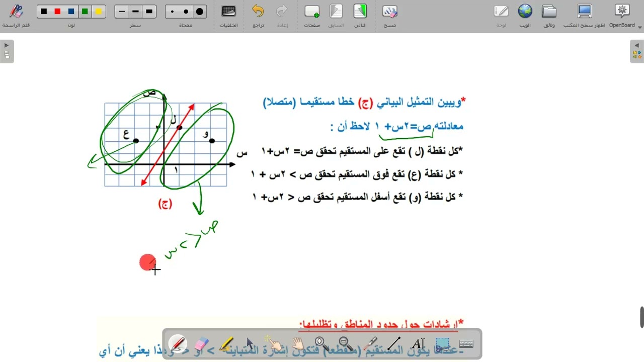The height and width of the screenshot is (362, 644).
Task: Choose the medium eraser size
Action: pyautogui.click(x=186, y=12)
